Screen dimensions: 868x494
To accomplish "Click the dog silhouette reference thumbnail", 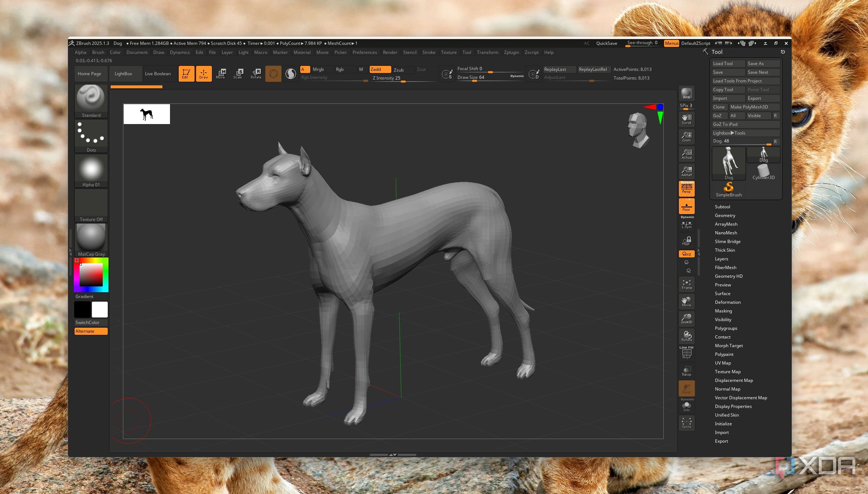I will pyautogui.click(x=147, y=114).
